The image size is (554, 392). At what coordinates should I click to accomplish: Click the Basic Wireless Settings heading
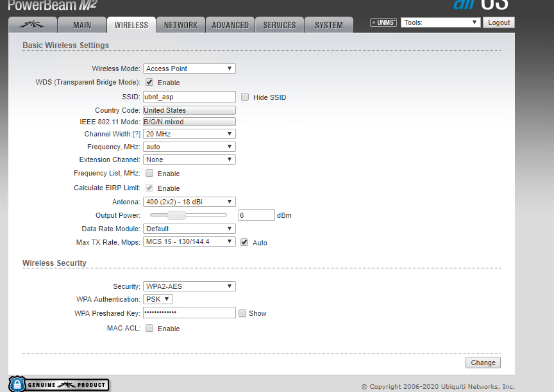(x=65, y=45)
